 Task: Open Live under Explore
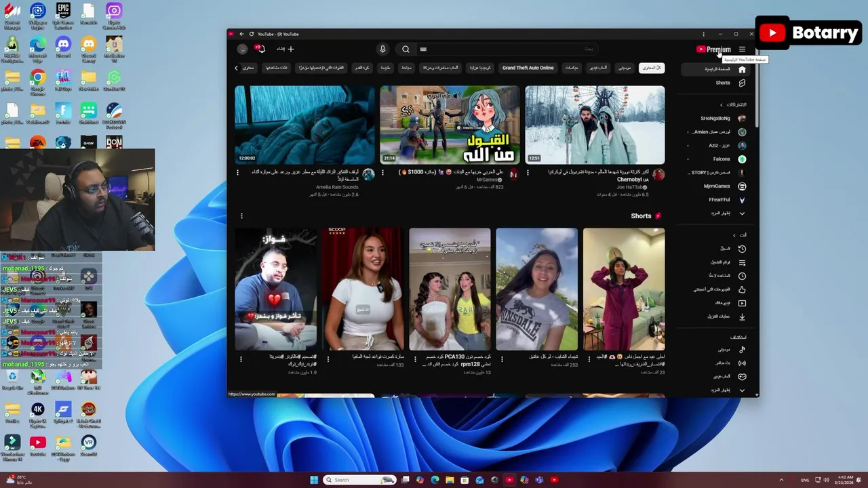pyautogui.click(x=714, y=363)
